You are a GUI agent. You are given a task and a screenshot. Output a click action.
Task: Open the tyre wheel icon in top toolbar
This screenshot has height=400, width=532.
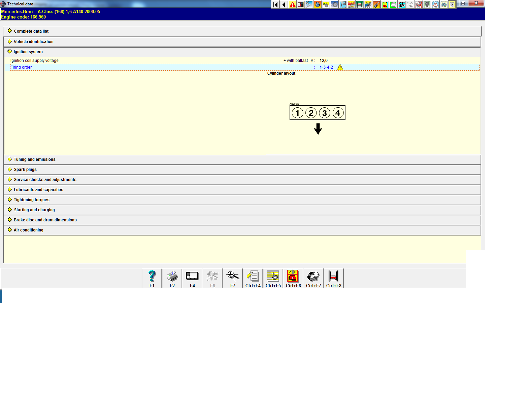334,4
